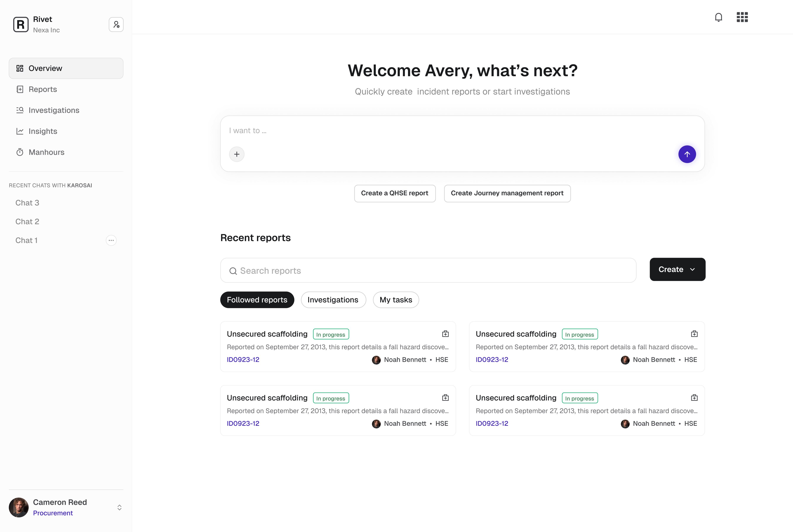Open the apps grid menu
Image resolution: width=793 pixels, height=532 pixels.
coord(742,17)
